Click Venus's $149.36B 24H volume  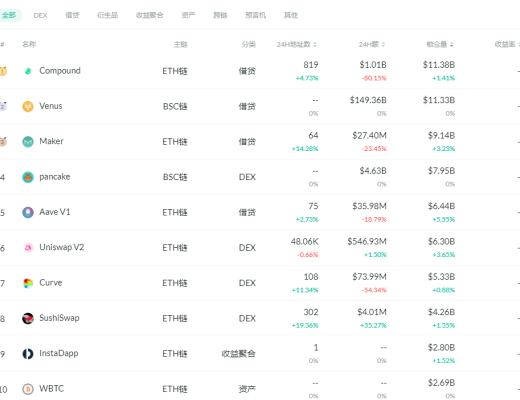[x=368, y=100]
